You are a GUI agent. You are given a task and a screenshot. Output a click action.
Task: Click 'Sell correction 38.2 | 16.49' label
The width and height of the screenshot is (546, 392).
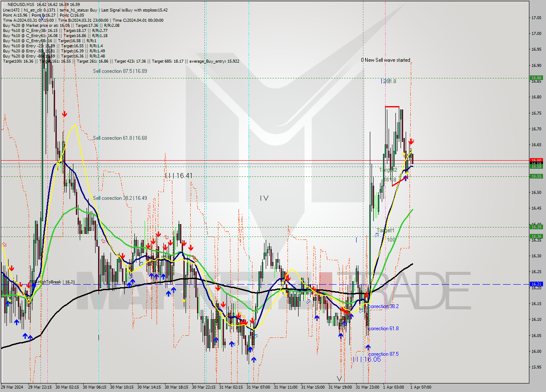coord(120,198)
